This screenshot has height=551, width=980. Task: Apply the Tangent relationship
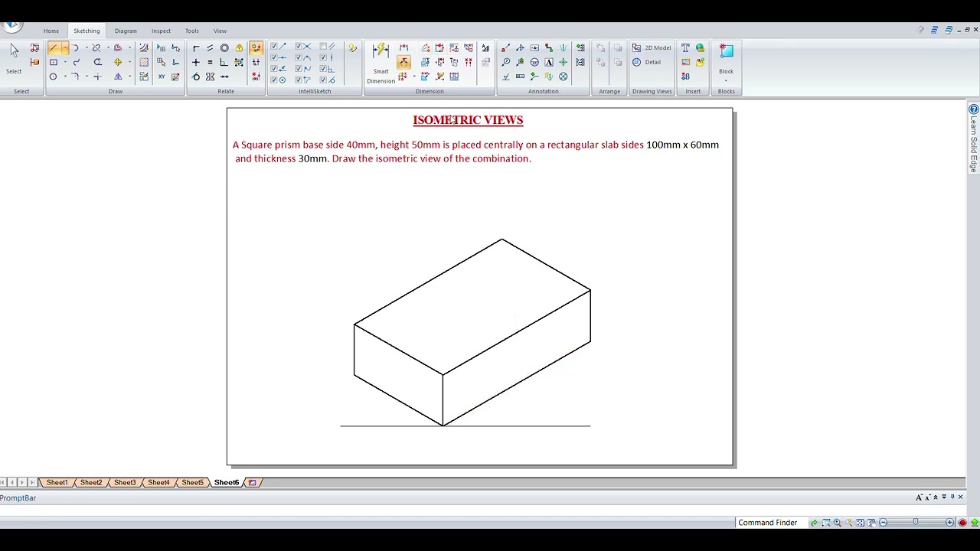196,77
